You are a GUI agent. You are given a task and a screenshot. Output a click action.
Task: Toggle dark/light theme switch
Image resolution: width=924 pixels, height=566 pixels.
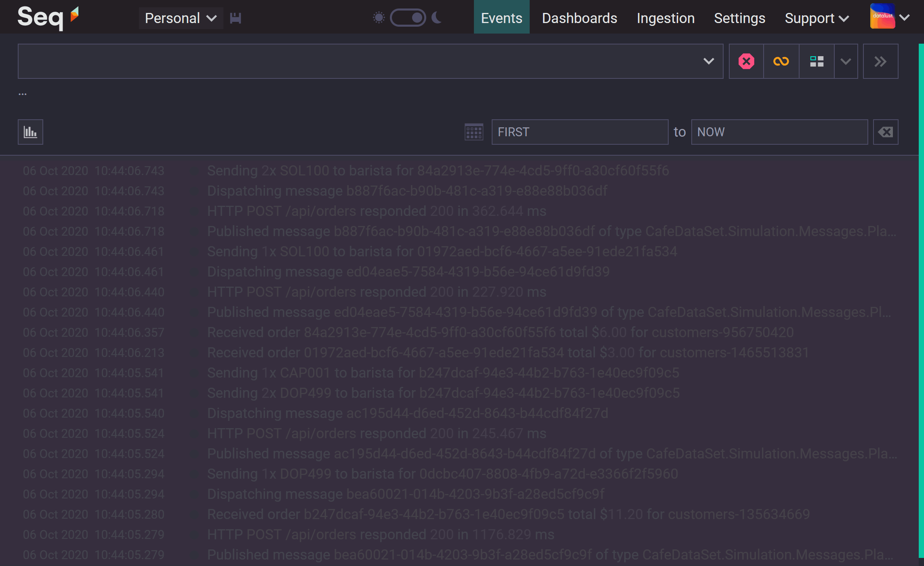408,18
